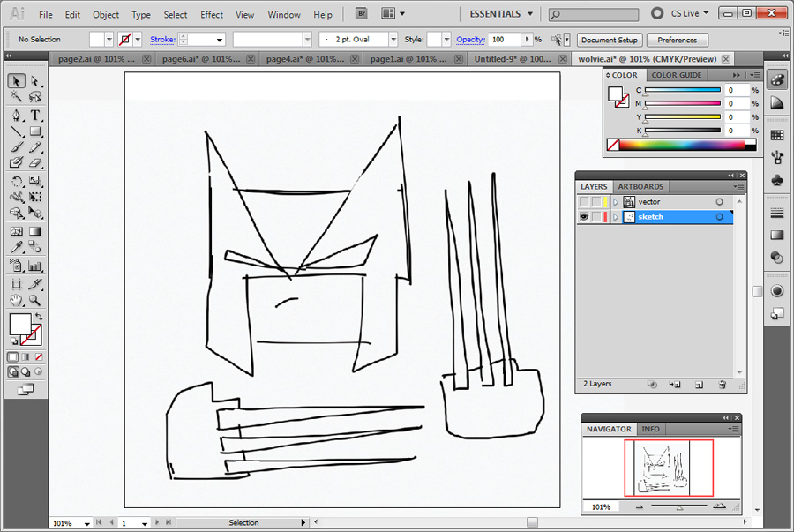Swap fill and stroke arrows in toolbox
The image size is (794, 532).
tap(39, 317)
